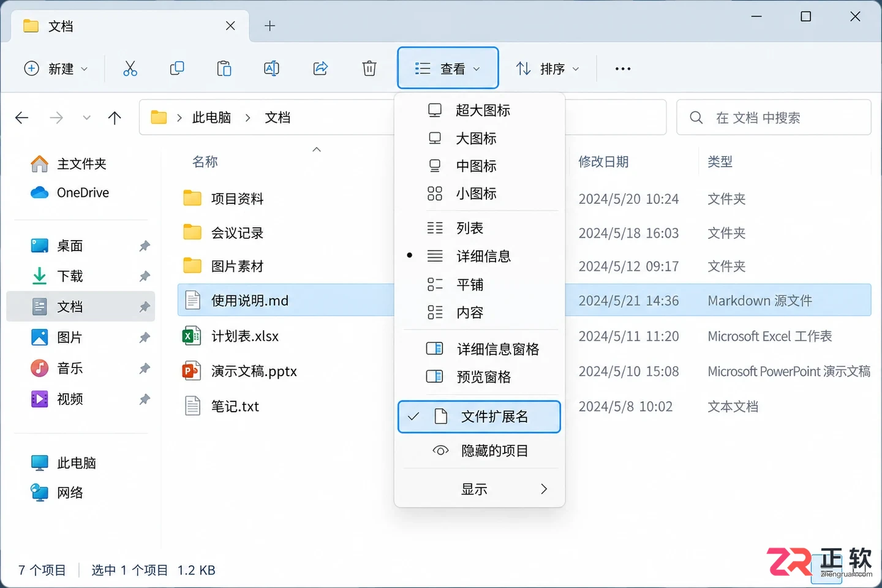
Task: Choose 平铺 view from menu
Action: click(x=479, y=284)
